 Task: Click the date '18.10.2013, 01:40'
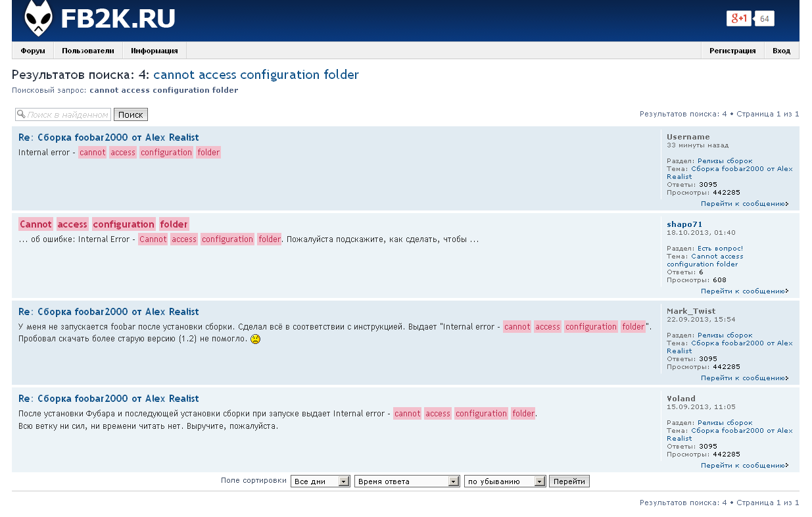pyautogui.click(x=701, y=232)
